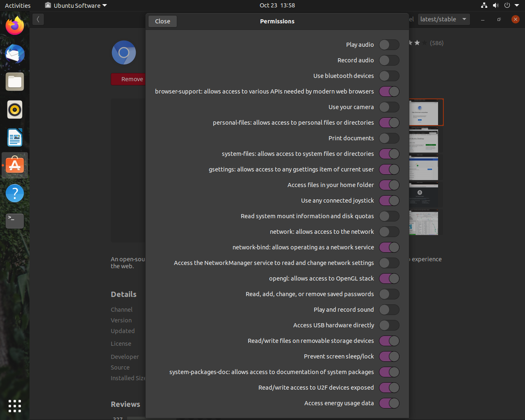Turn off network-bind permission switch
The image size is (525, 420).
pyautogui.click(x=389, y=247)
